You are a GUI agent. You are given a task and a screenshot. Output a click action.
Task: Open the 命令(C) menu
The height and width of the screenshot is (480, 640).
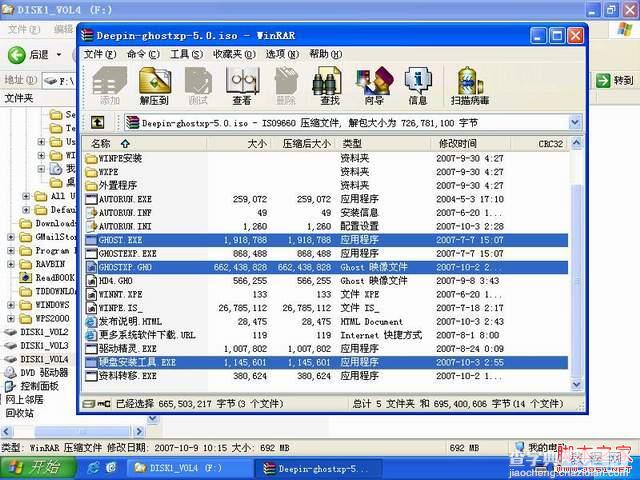143,54
